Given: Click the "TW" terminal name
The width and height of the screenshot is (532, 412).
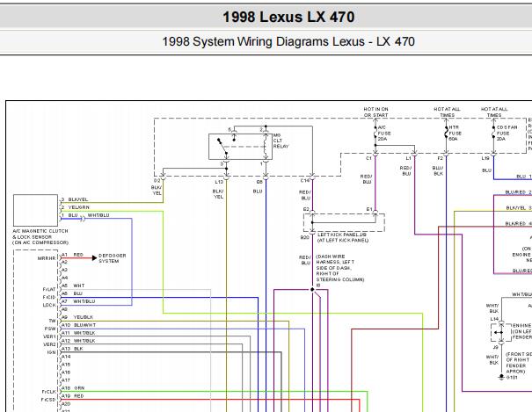Looking at the screenshot, I should 52,321.
